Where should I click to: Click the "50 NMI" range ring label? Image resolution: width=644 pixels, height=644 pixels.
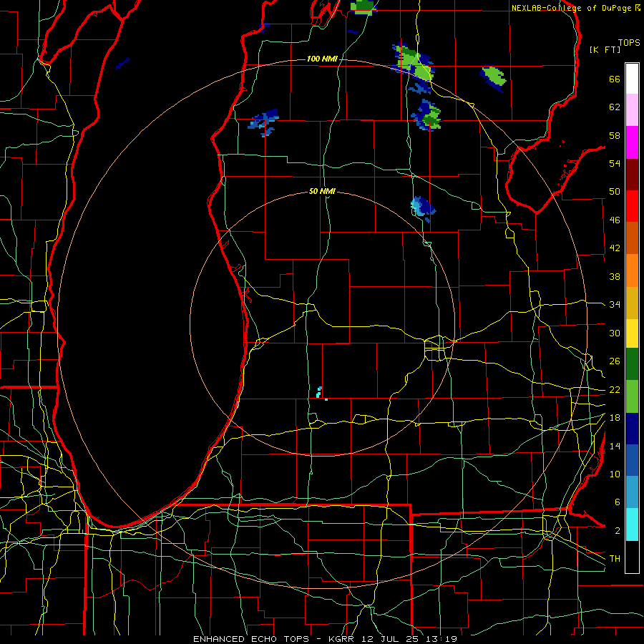322,191
